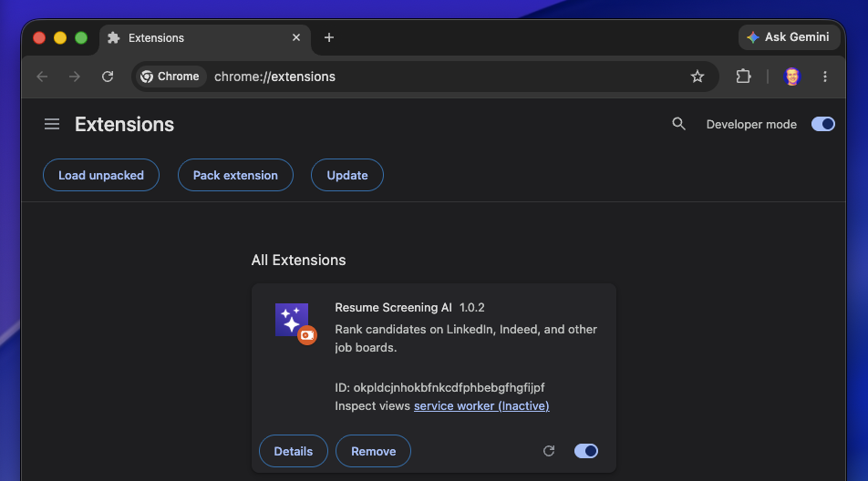Click the Load unpacked button

(x=101, y=175)
